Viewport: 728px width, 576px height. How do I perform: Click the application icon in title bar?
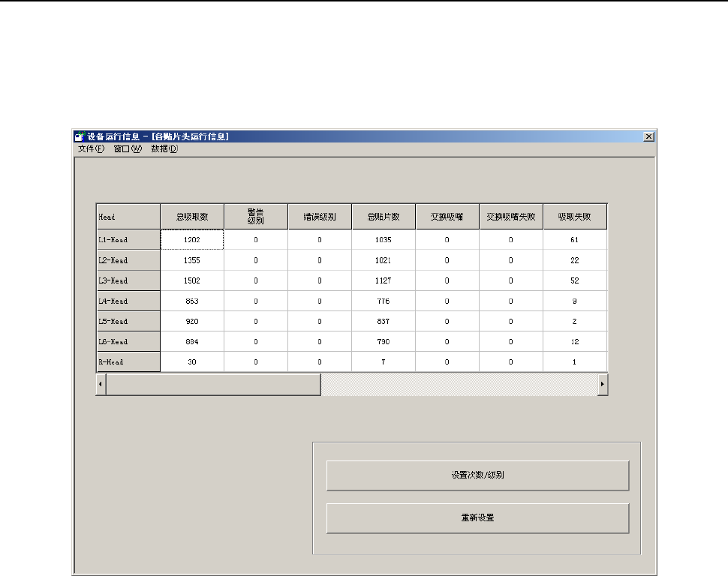click(79, 136)
